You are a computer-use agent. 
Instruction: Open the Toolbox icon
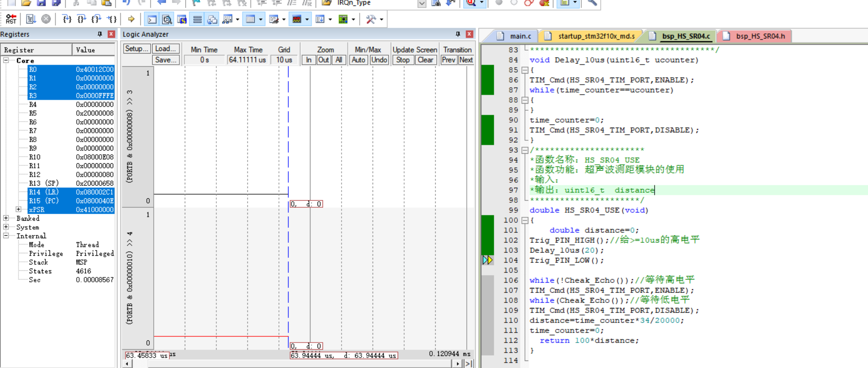(371, 19)
